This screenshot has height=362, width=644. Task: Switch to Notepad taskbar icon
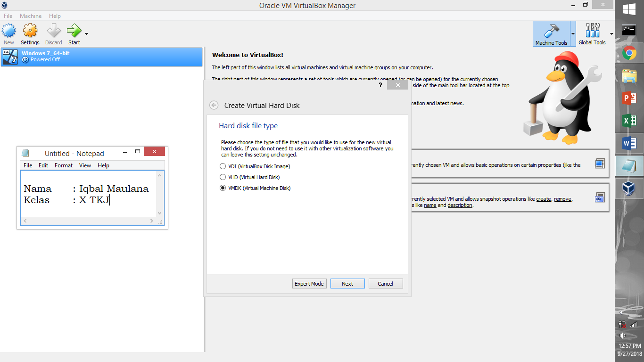point(629,166)
